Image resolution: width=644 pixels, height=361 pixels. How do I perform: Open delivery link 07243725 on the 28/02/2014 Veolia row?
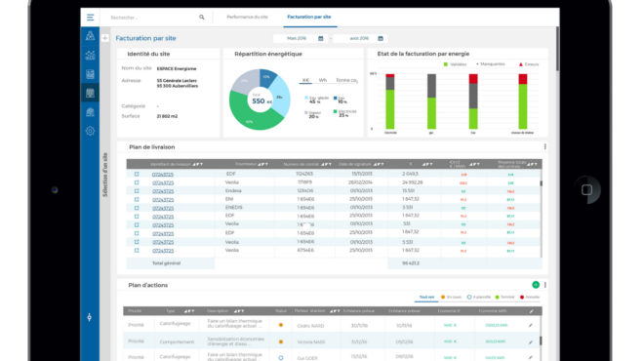tap(163, 182)
